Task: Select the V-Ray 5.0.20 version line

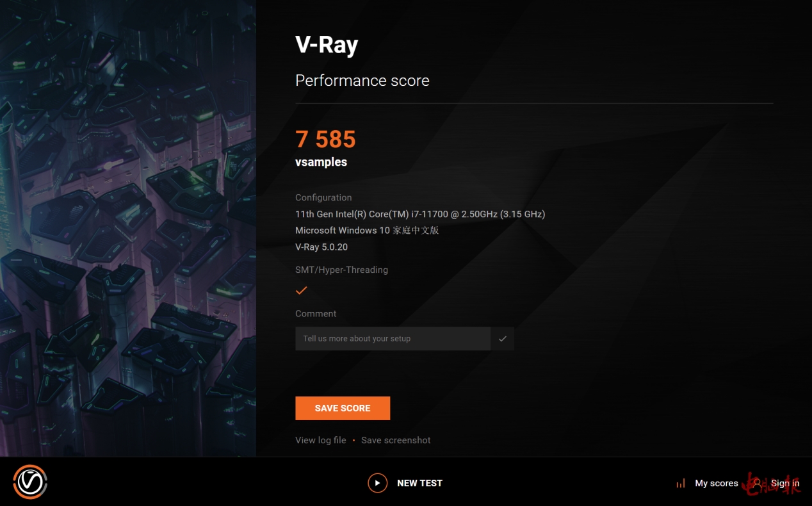Action: coord(321,247)
